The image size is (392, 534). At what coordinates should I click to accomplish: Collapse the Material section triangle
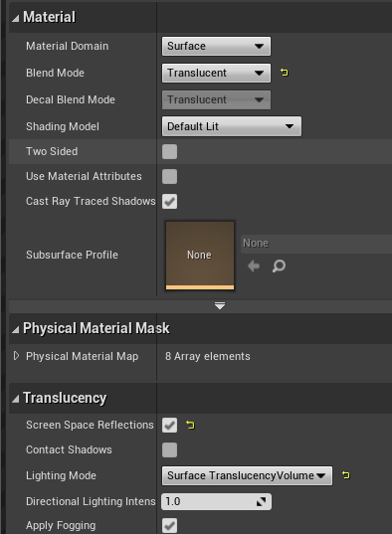pos(15,18)
